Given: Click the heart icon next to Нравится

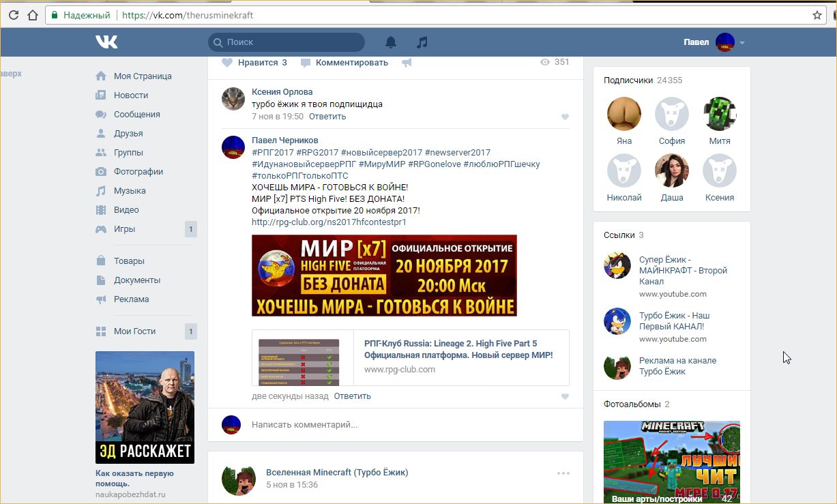Looking at the screenshot, I should pyautogui.click(x=227, y=62).
